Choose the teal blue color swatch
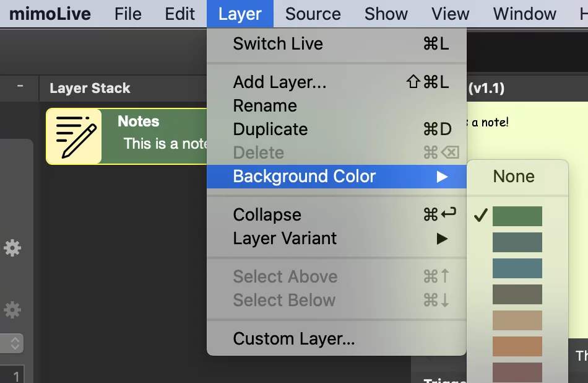Image resolution: width=588 pixels, height=383 pixels. point(517,268)
